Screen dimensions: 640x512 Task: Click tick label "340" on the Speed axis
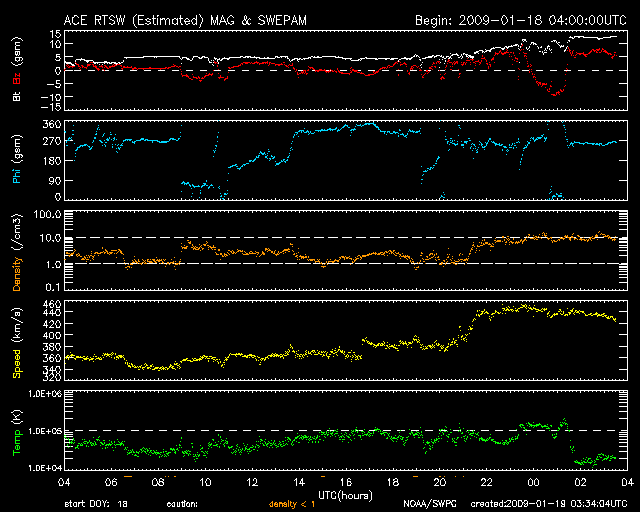[52, 370]
